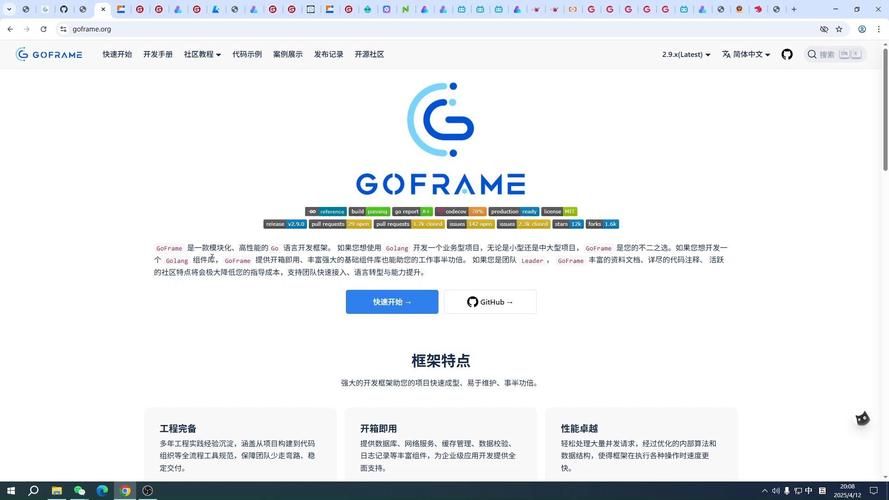Click the Chrome icon in the taskbar
This screenshot has width=889, height=500.
click(125, 490)
